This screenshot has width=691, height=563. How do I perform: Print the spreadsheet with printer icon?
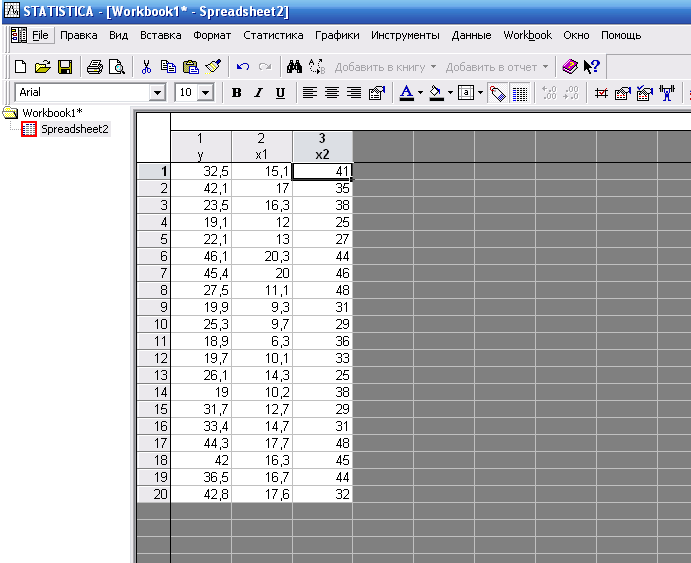pos(95,67)
